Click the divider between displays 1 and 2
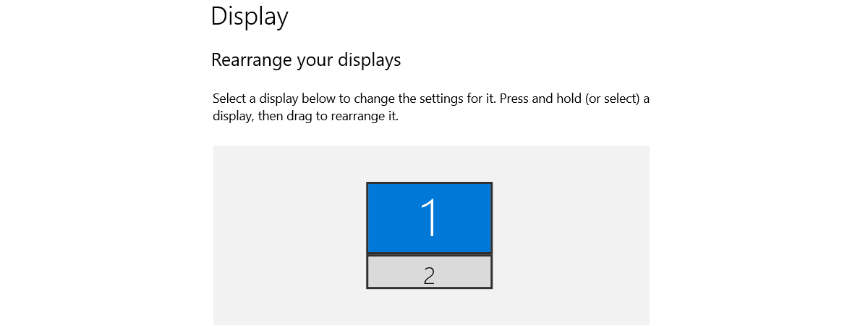The image size is (868, 326). point(429,254)
